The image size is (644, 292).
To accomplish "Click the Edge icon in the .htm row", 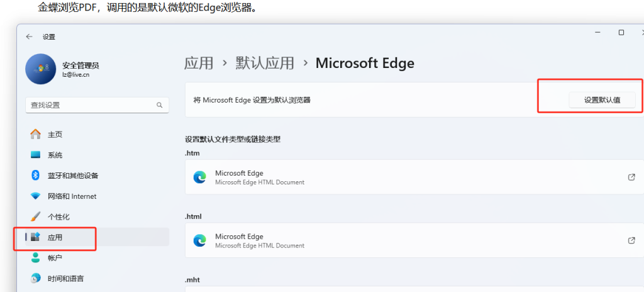I will click(200, 177).
